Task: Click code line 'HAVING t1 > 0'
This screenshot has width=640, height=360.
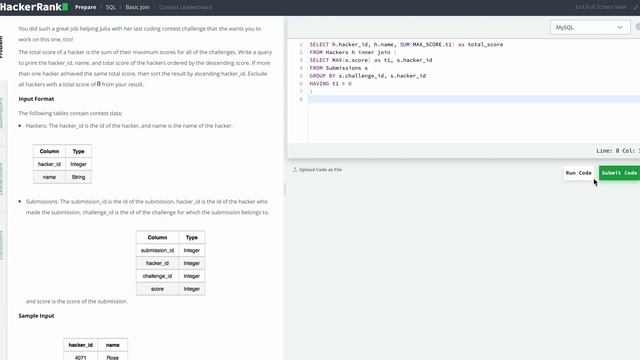Action: click(330, 84)
